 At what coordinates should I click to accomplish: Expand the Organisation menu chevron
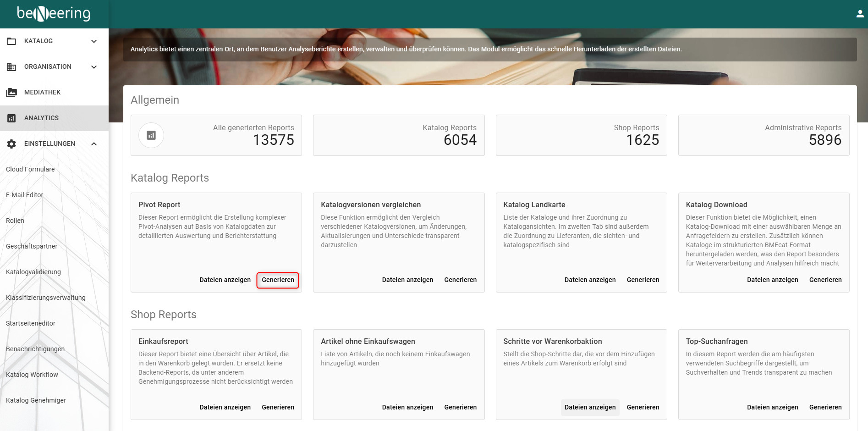click(94, 67)
